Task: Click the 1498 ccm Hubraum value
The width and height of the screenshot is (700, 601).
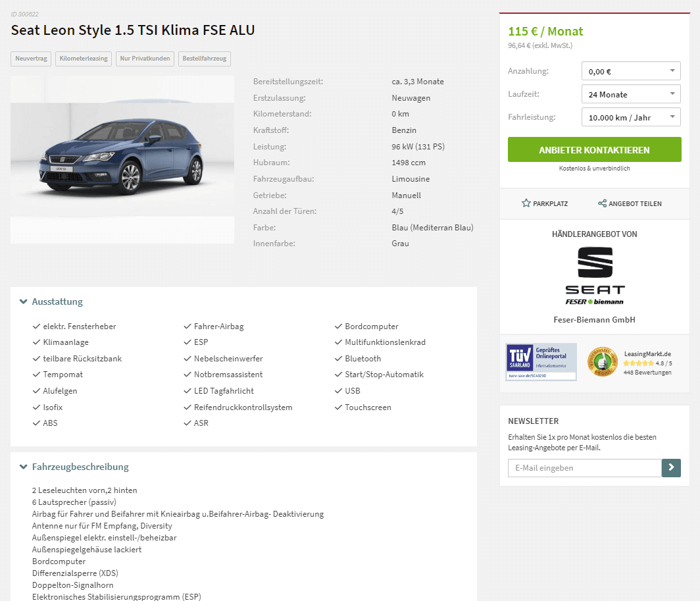Action: [x=409, y=163]
